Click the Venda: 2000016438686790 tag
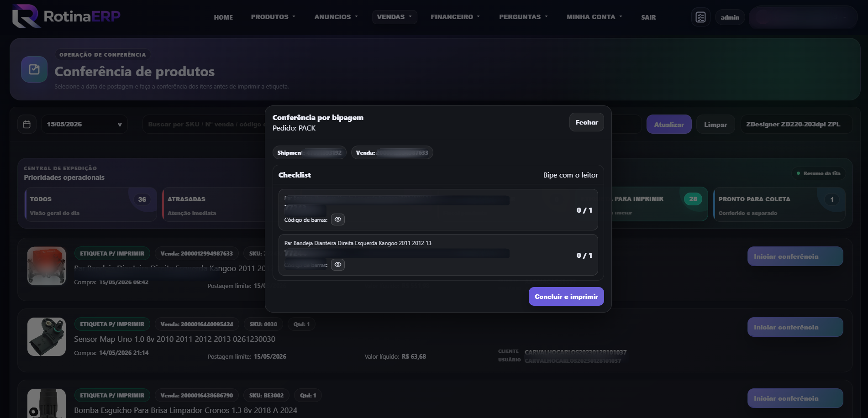The width and height of the screenshot is (868, 418). pyautogui.click(x=197, y=396)
